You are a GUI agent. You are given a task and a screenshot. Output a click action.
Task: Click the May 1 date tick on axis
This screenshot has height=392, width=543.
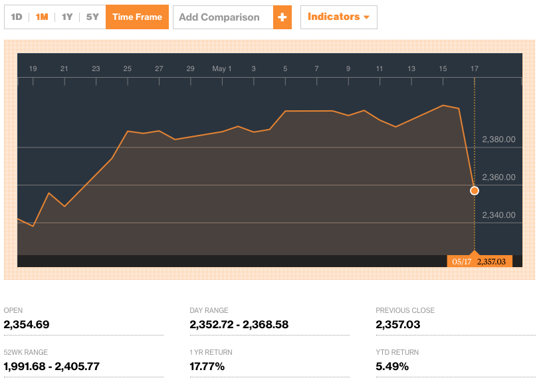point(222,68)
